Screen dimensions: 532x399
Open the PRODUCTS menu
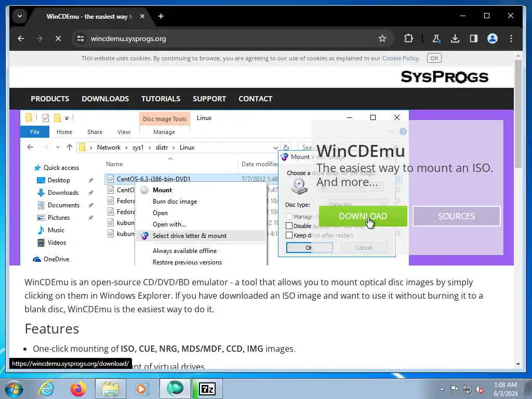pos(50,99)
